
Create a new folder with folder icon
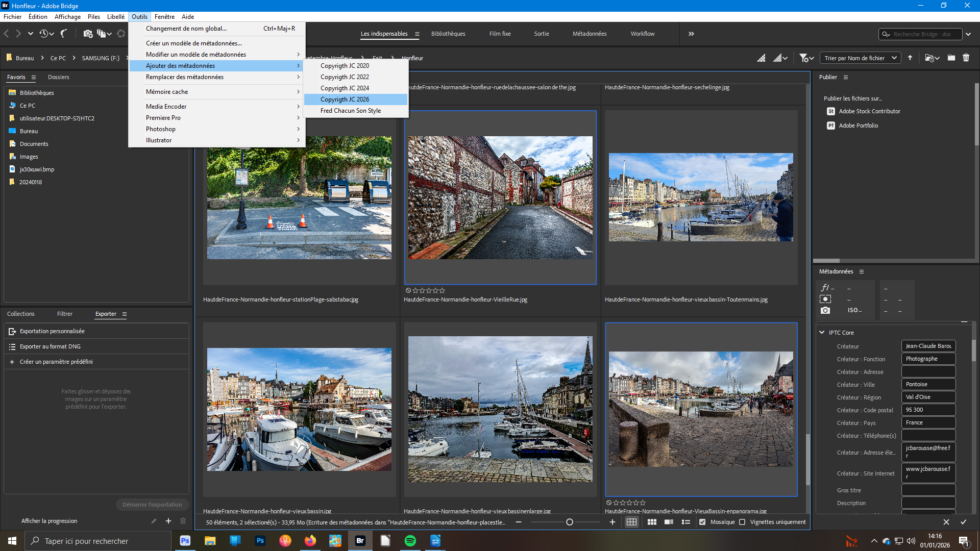tap(951, 58)
